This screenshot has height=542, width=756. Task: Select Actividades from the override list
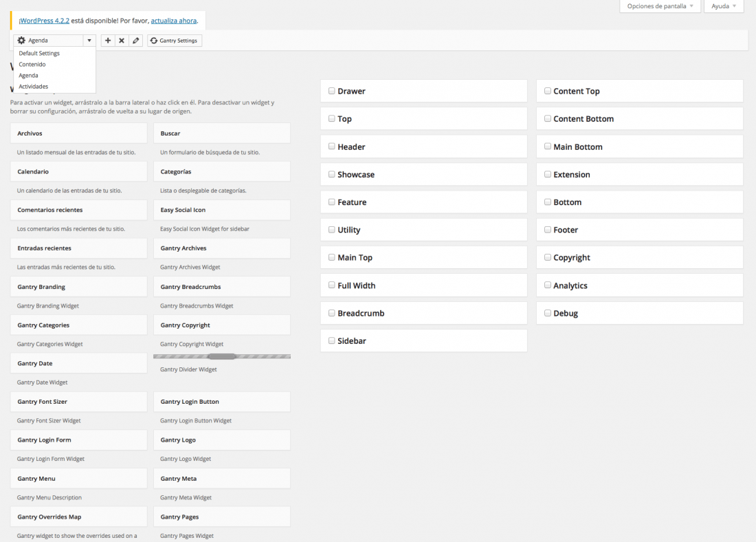tap(33, 87)
